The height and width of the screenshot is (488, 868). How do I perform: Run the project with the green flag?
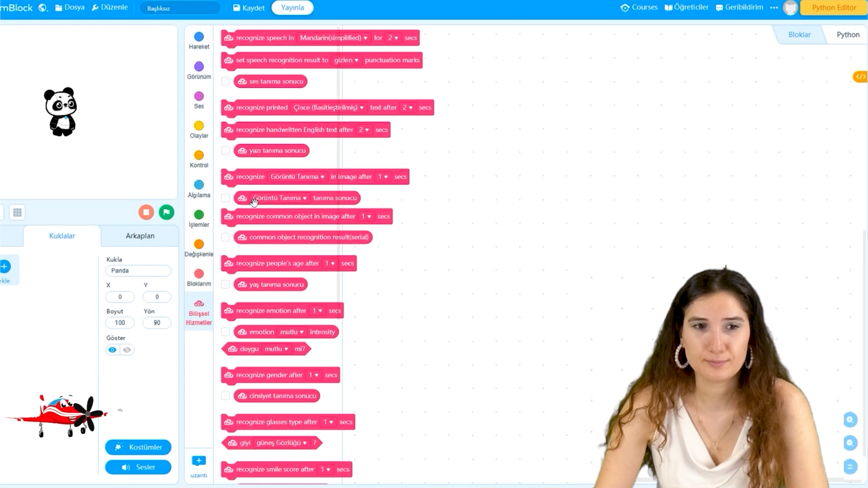(166, 212)
